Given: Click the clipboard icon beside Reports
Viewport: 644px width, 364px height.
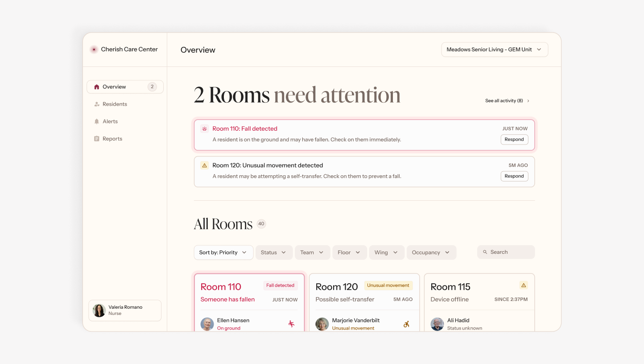Looking at the screenshot, I should click(97, 139).
